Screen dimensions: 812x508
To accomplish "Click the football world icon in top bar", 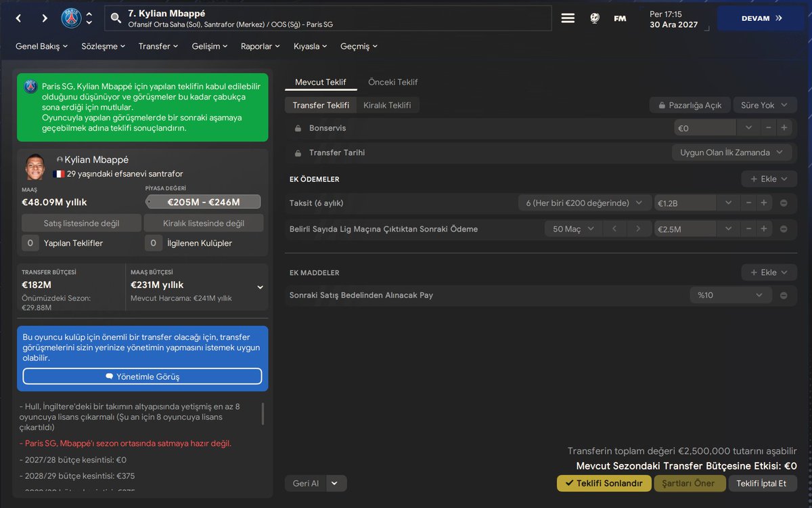I will [x=594, y=18].
